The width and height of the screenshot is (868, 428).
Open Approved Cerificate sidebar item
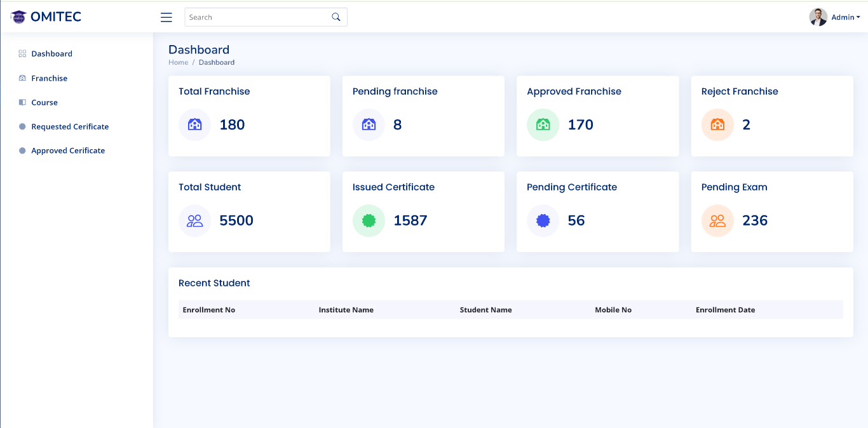[x=68, y=150]
